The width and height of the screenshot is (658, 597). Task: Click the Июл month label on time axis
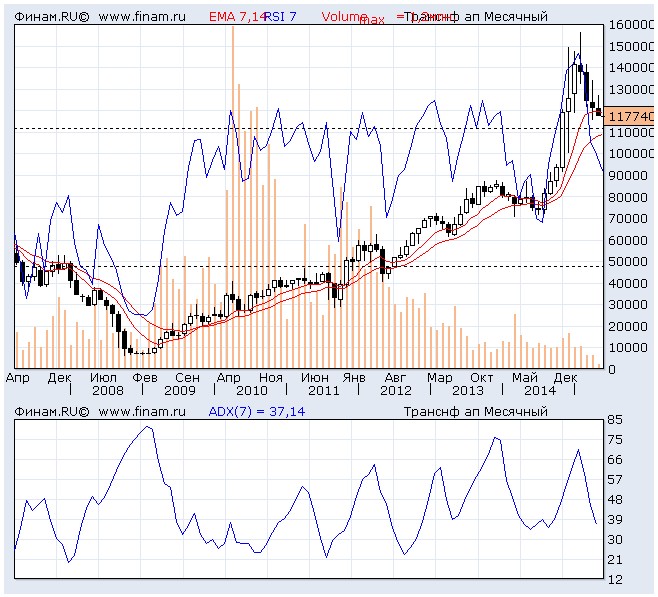(103, 378)
